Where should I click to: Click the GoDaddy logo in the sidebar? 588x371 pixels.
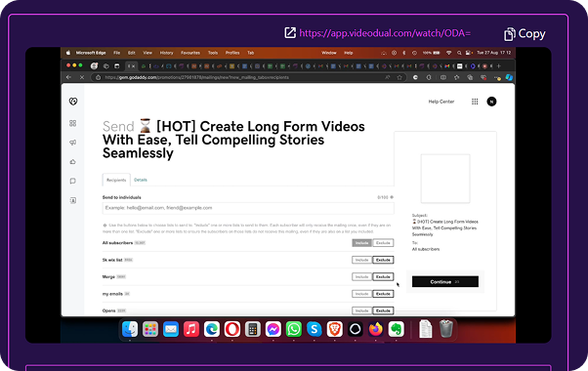point(73,102)
